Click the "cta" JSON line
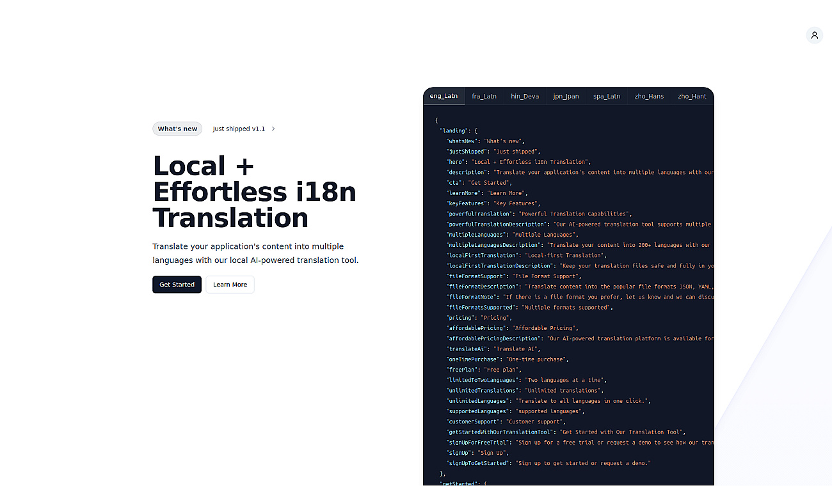Viewport: 832px width, 504px height. click(480, 183)
